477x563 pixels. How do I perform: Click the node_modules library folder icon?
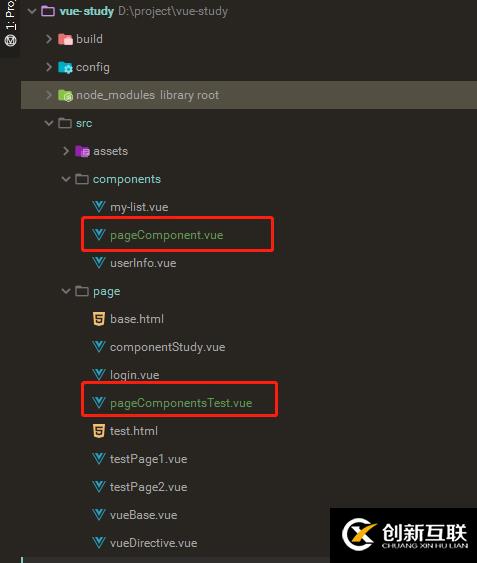click(65, 95)
